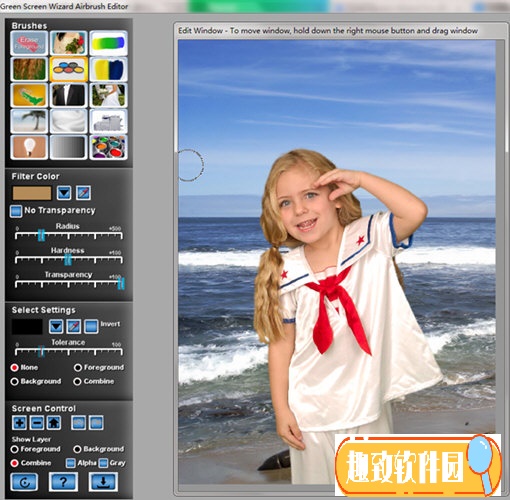This screenshot has width=510, height=500.
Task: Choose the palm tree brush
Action: 29,121
